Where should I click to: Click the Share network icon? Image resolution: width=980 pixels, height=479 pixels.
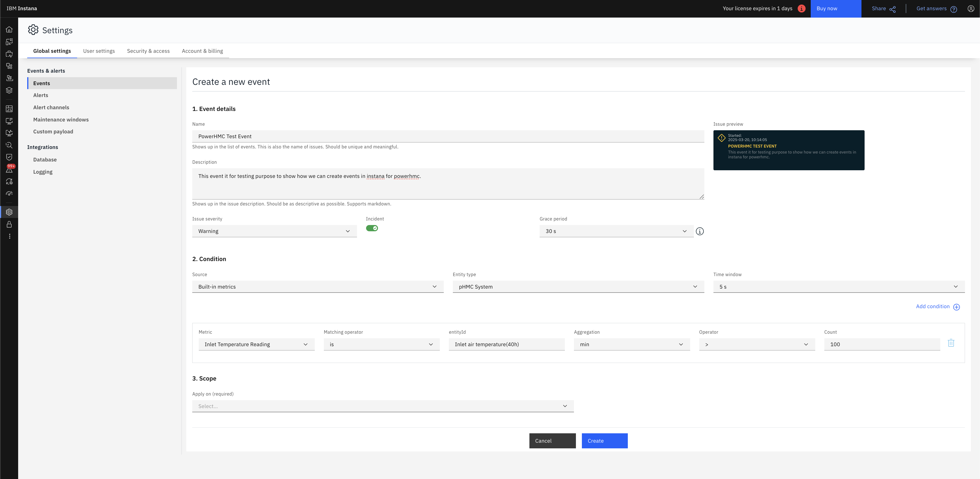tap(892, 9)
